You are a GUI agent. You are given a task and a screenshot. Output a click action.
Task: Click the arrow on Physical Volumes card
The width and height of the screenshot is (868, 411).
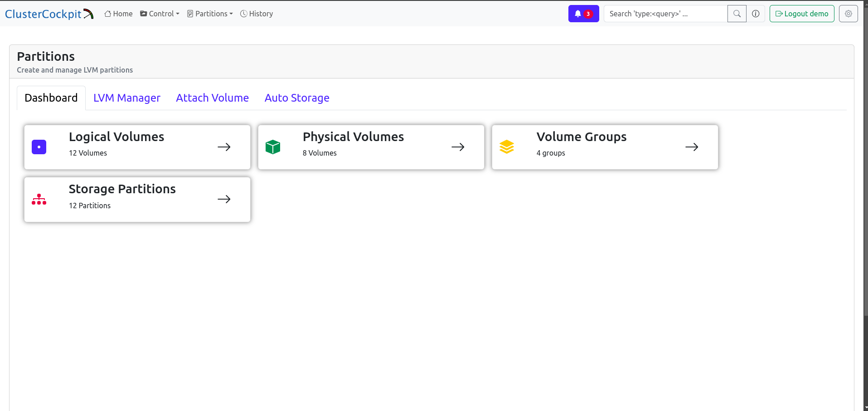tap(458, 147)
